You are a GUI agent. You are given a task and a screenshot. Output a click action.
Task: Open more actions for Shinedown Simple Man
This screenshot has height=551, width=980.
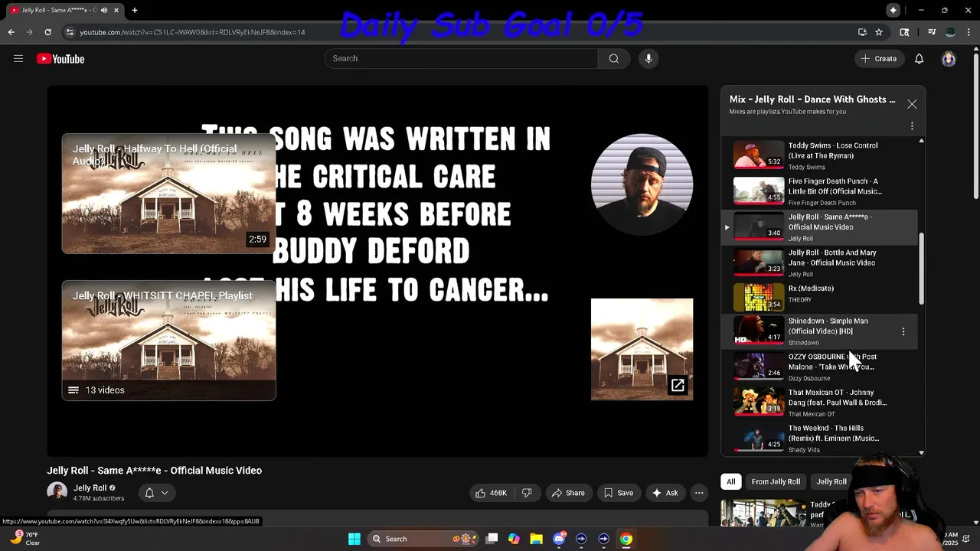coord(903,331)
